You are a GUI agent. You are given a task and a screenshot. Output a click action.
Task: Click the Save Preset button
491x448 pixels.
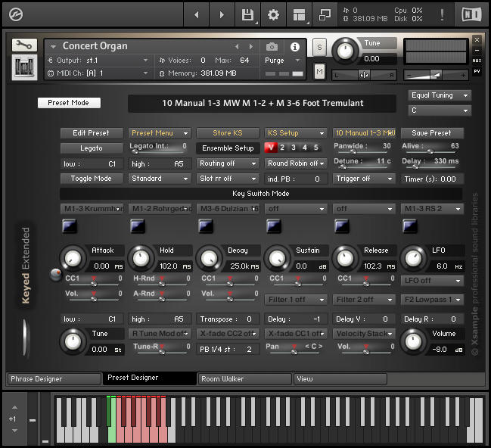coord(432,133)
